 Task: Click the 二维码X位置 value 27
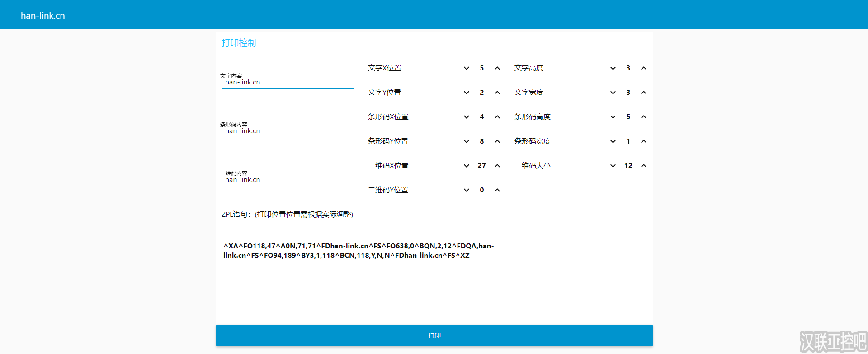482,166
